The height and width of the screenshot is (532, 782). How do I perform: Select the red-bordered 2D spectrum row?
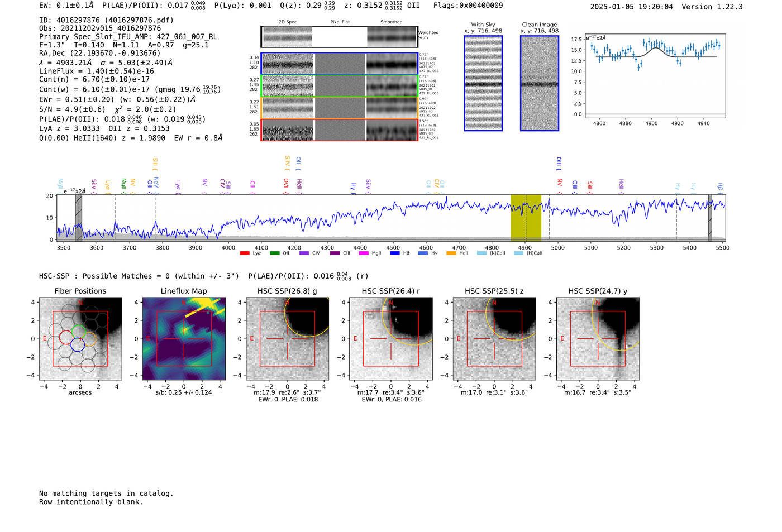(339, 130)
